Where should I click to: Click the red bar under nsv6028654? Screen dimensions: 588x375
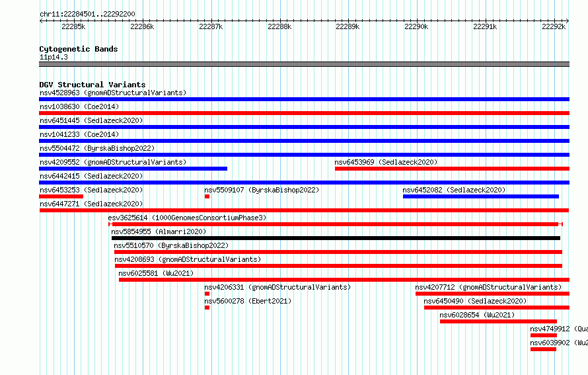click(498, 321)
